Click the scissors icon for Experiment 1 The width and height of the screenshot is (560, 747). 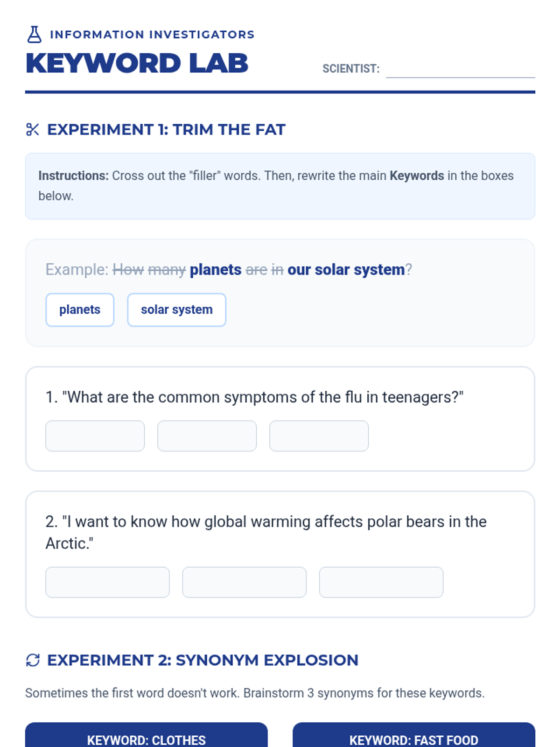tap(33, 129)
